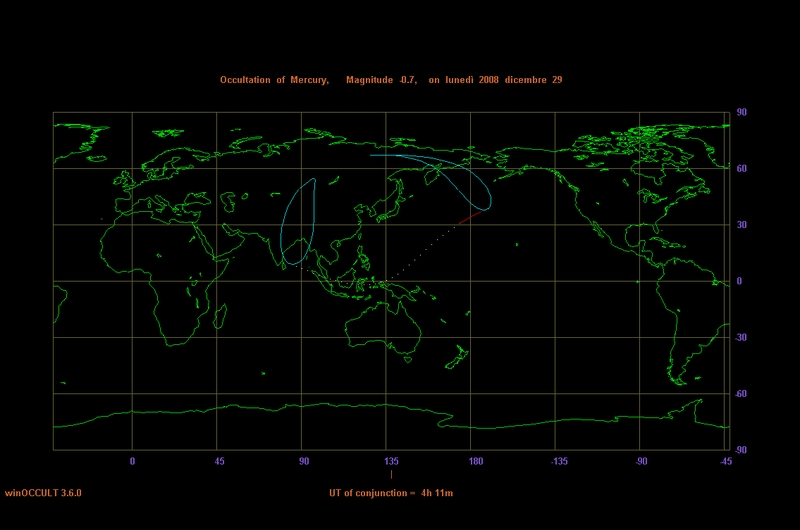Click the latitude label 60 on the right axis

741,168
